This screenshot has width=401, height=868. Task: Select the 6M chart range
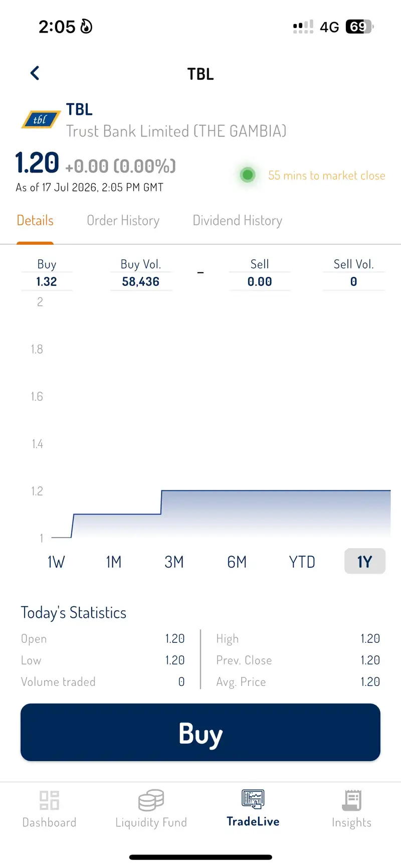237,562
